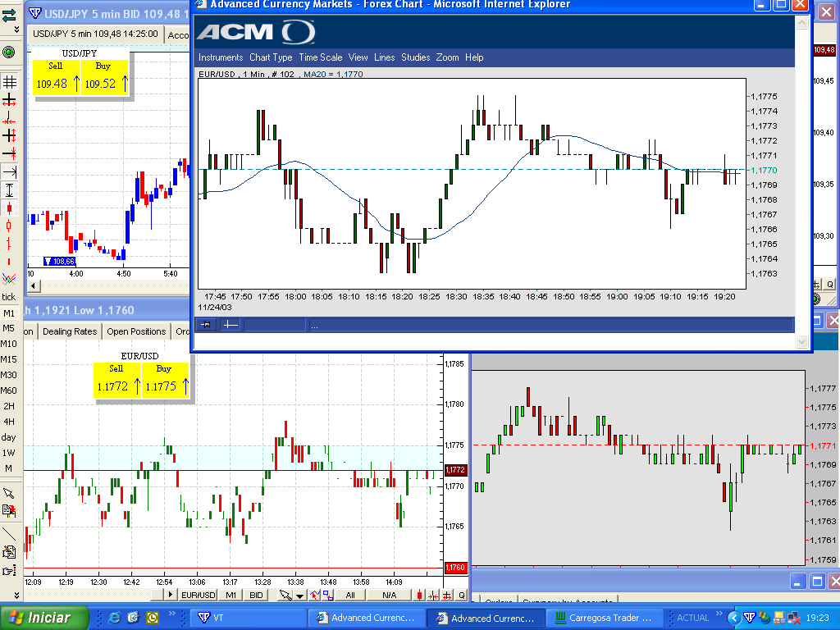The height and width of the screenshot is (630, 840).
Task: Open the Instruments menu in ACM chart
Action: point(221,57)
